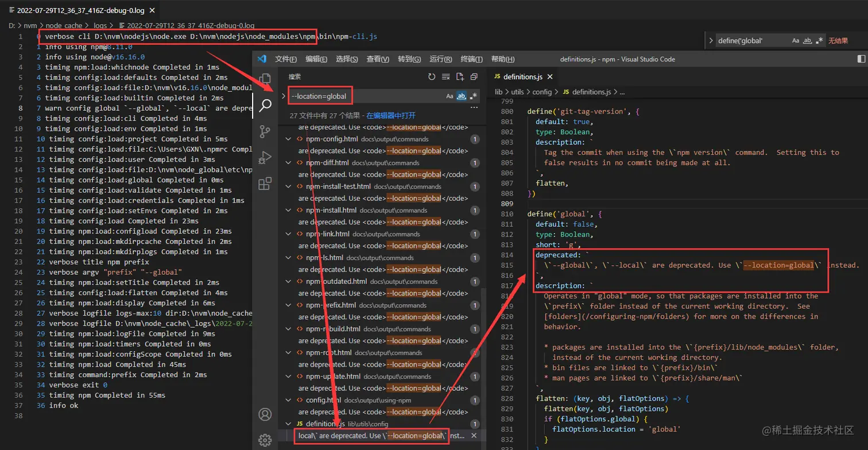This screenshot has width=868, height=450.
Task: Open the 查看(V) menu
Action: click(x=378, y=59)
